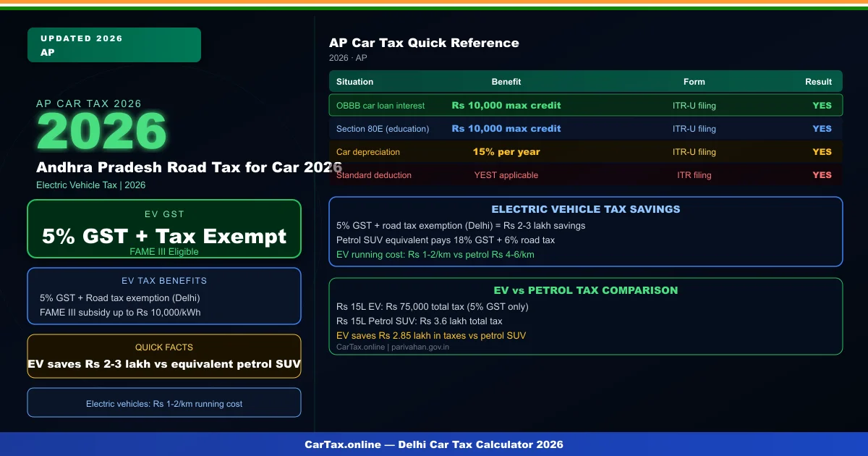This screenshot has width=868, height=456.
Task: Click the 'EV TAX BENEFITS' heading
Action: coord(164,281)
